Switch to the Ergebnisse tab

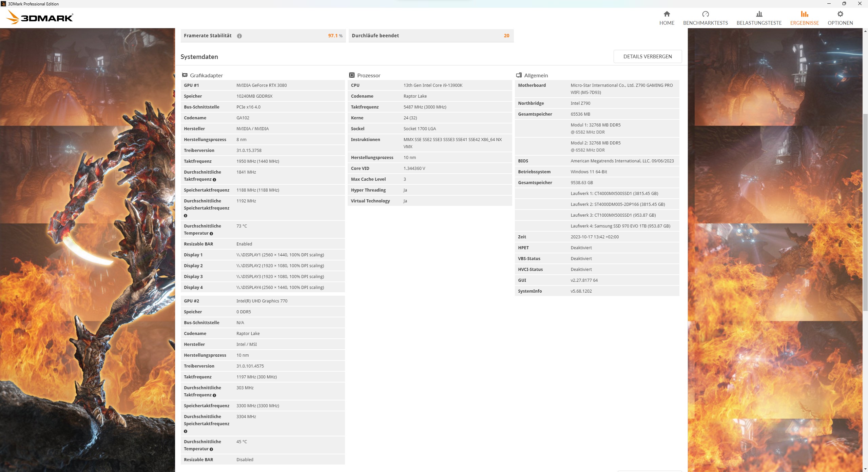tap(804, 18)
